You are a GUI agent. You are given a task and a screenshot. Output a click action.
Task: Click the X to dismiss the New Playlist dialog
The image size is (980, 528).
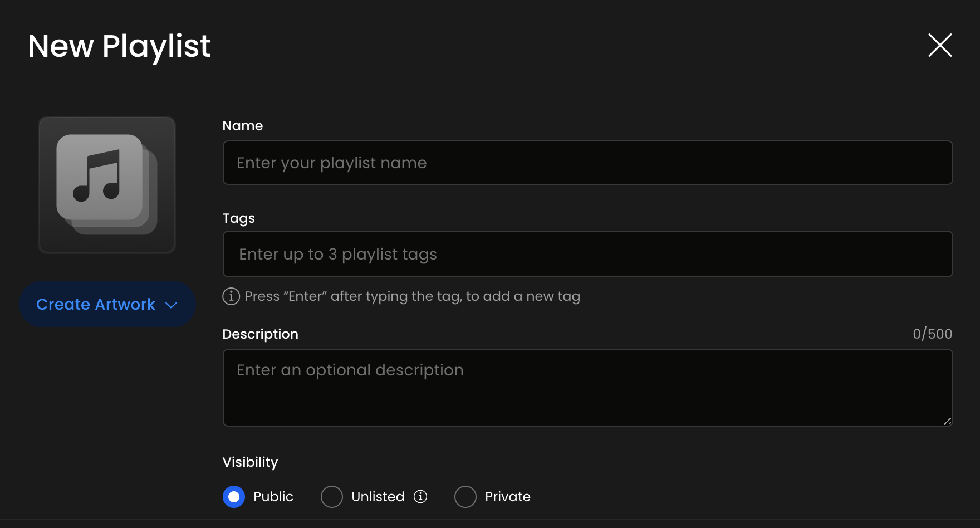[x=940, y=46]
